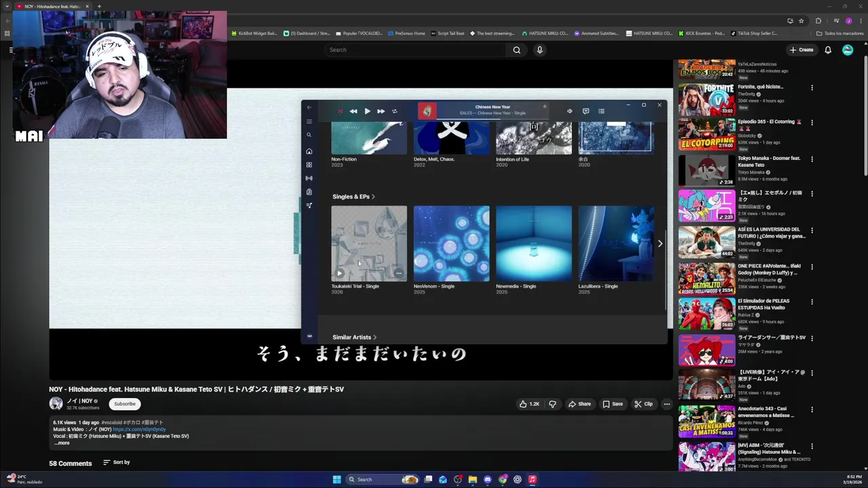Click the Chinese New Year now-playing artwork
868x488 pixels.
[427, 110]
